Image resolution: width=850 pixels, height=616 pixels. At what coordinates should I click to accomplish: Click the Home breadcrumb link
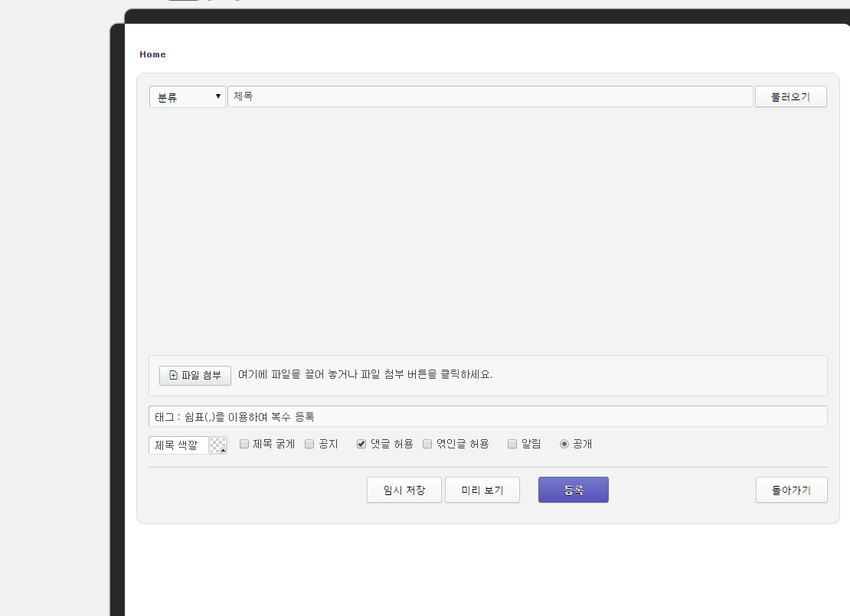[x=152, y=54]
